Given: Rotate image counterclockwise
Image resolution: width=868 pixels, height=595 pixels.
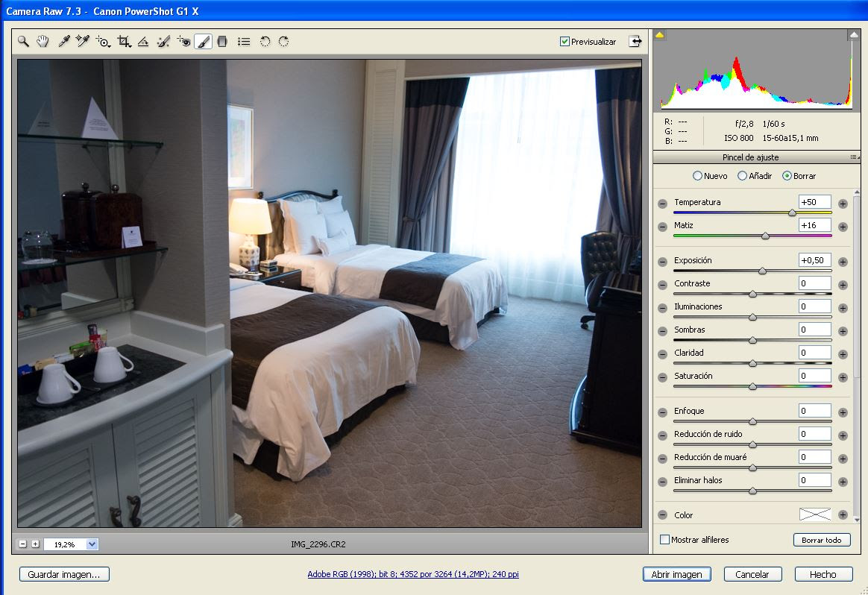Looking at the screenshot, I should tap(265, 42).
